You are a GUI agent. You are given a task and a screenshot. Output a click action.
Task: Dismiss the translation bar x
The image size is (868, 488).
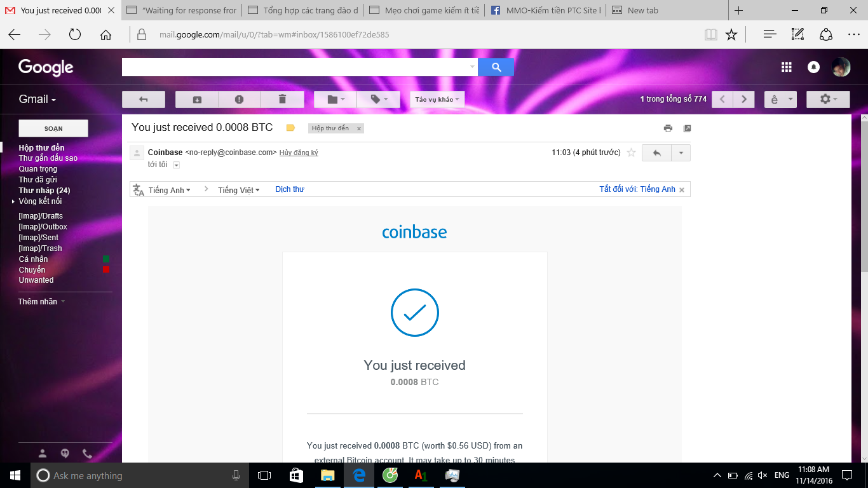click(x=682, y=190)
